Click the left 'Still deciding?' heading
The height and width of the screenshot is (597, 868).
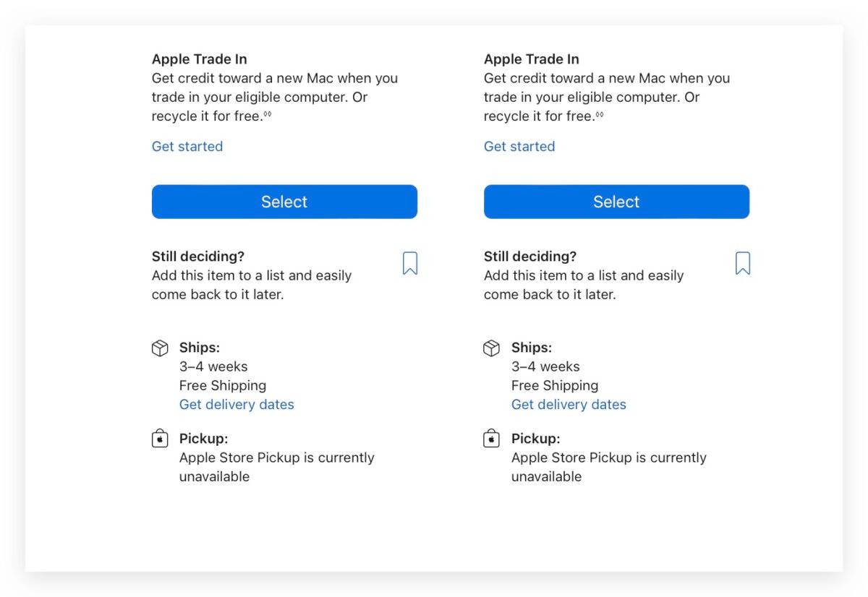[x=198, y=257]
